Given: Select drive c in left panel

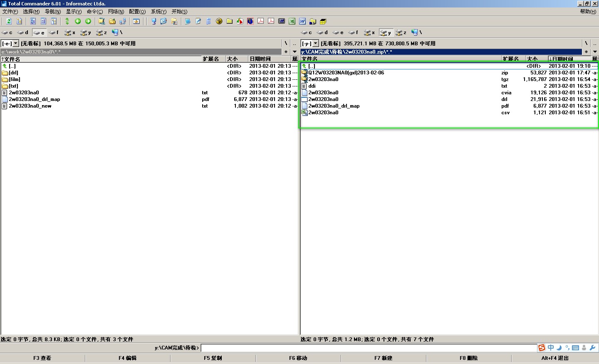Looking at the screenshot, I should pyautogui.click(x=7, y=32).
